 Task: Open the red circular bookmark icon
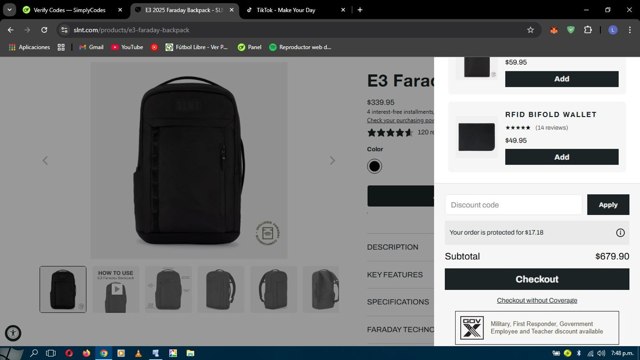pyautogui.click(x=154, y=47)
